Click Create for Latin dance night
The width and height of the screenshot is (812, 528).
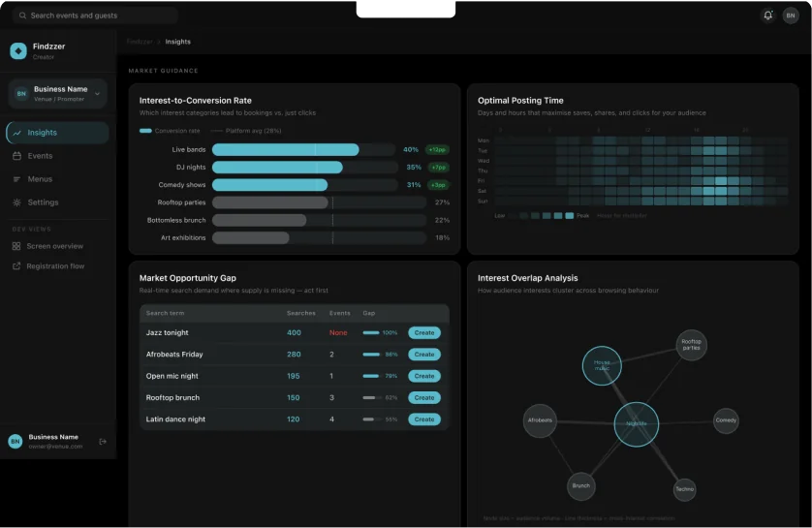point(424,419)
